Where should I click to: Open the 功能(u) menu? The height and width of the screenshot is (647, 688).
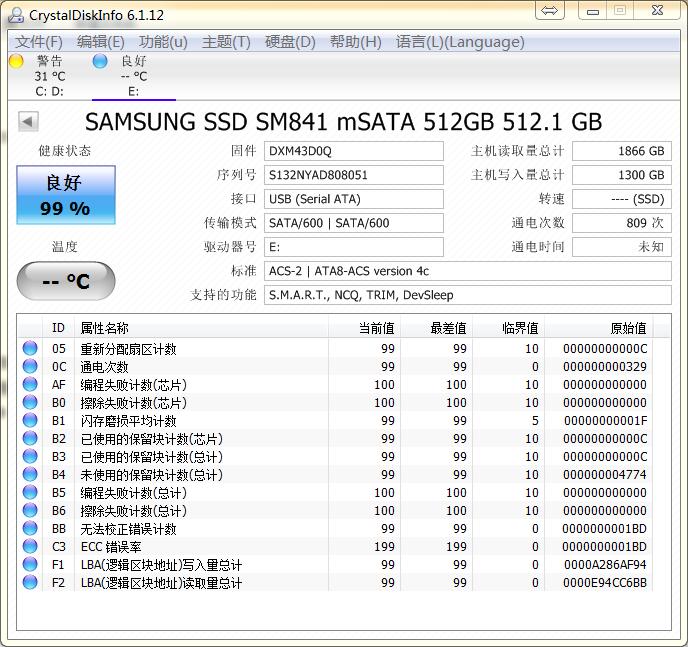pyautogui.click(x=163, y=42)
